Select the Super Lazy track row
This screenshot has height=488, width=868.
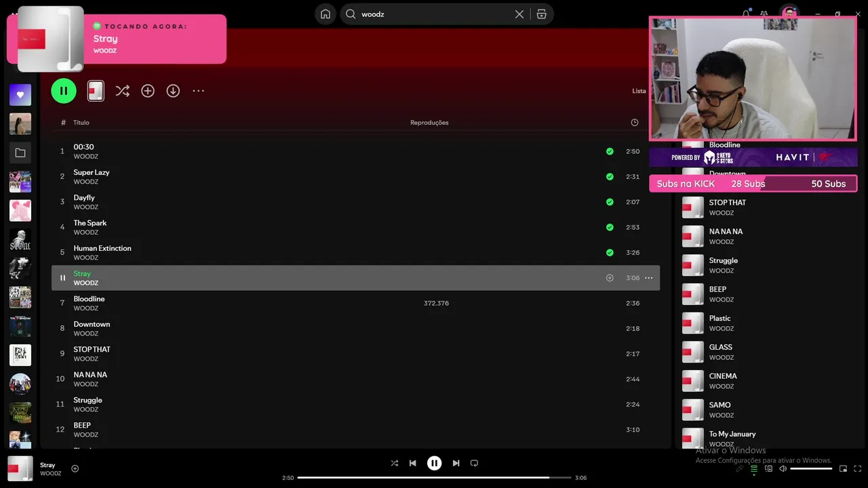coord(355,176)
